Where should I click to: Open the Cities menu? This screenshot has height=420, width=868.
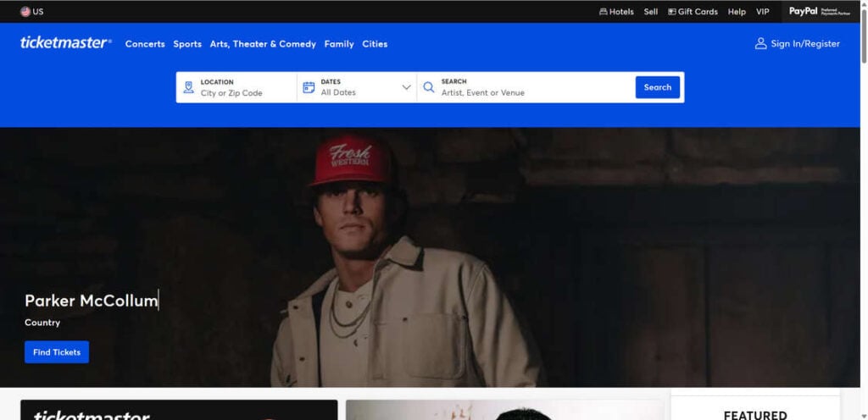(375, 44)
